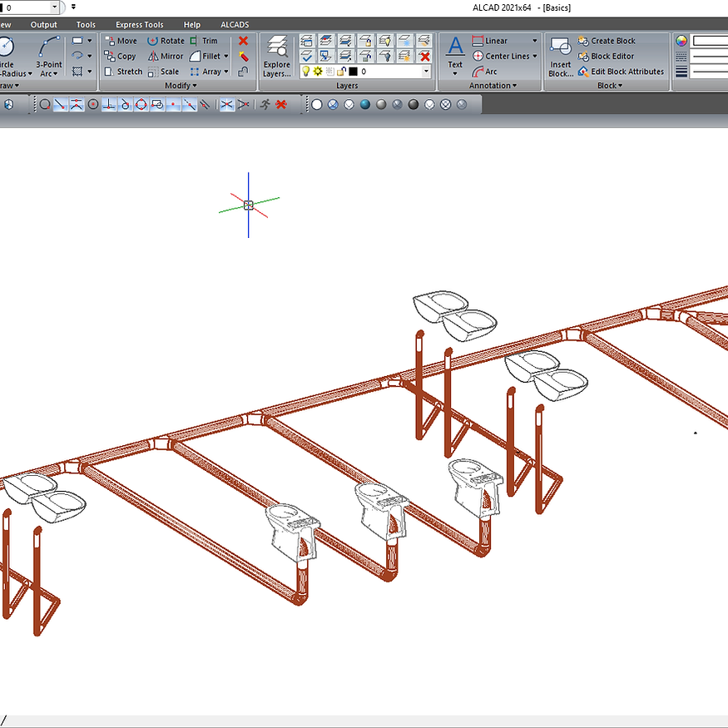Image resolution: width=728 pixels, height=728 pixels.
Task: Toggle layer 0 sun freeze state
Action: point(318,72)
